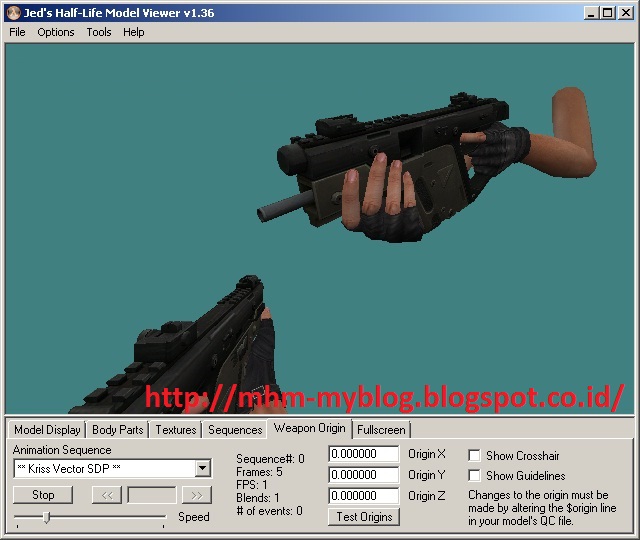Switch to the Model Display tab
This screenshot has height=540, width=640.
47,430
